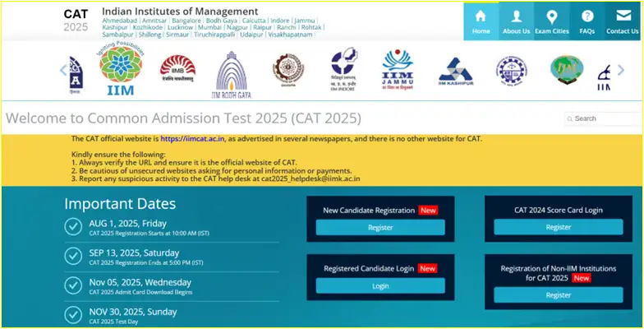644x329 pixels.
Task: Click the 'Indian Institutes of Management' title
Action: pos(180,12)
